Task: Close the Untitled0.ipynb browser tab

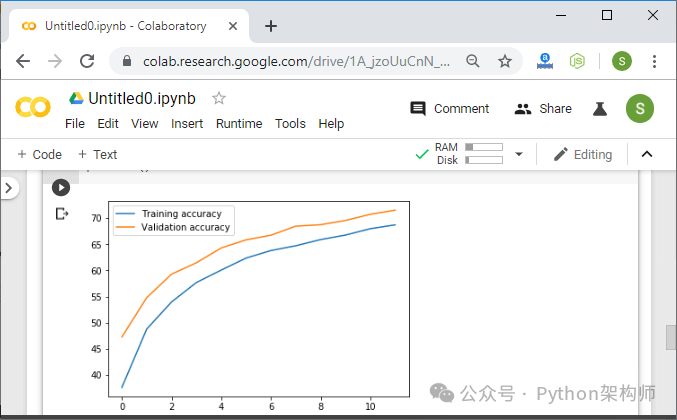Action: (x=233, y=26)
